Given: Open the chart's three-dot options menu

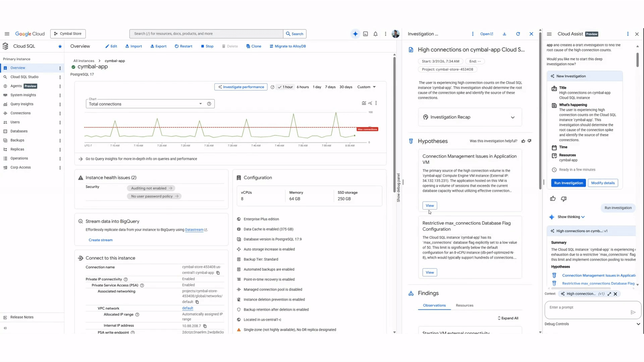Looking at the screenshot, I should tap(376, 103).
